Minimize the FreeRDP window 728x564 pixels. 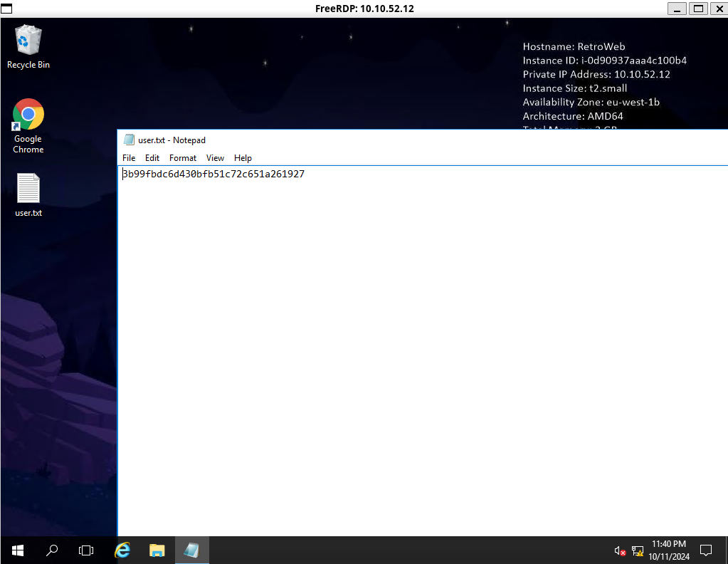[677, 9]
